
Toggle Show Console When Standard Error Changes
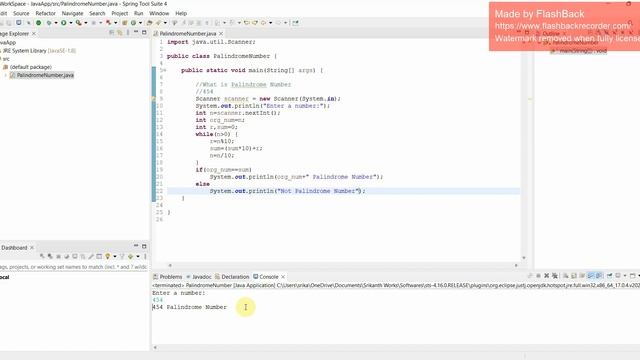coord(599,276)
